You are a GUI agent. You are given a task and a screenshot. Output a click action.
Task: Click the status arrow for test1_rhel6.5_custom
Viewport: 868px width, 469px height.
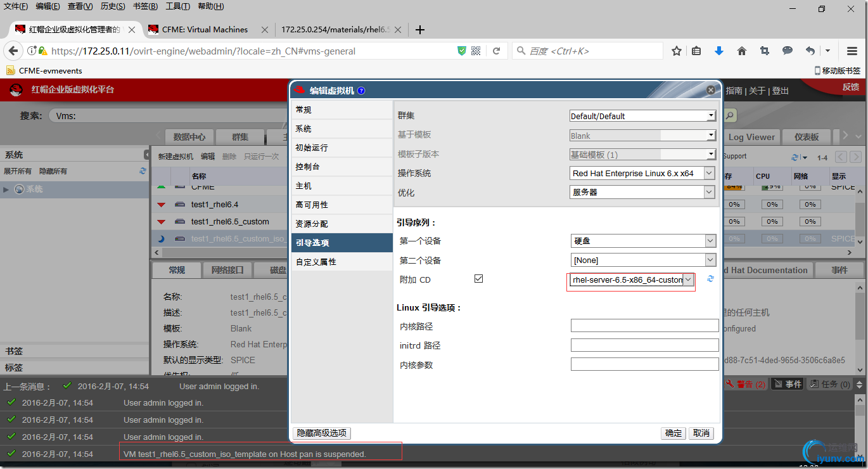click(161, 222)
